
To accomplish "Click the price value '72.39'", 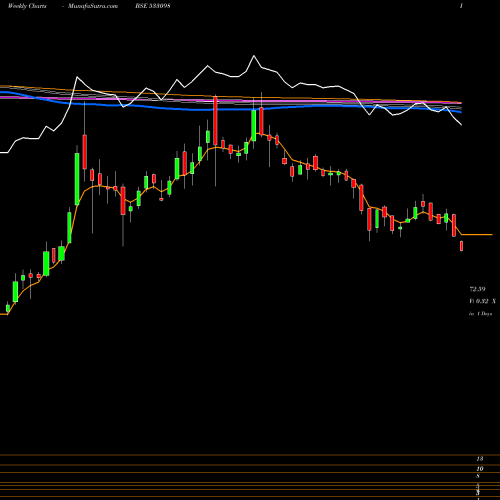I will 477,289.
